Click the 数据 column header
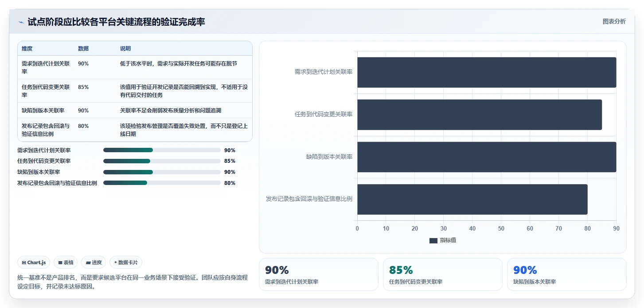 pyautogui.click(x=83, y=49)
